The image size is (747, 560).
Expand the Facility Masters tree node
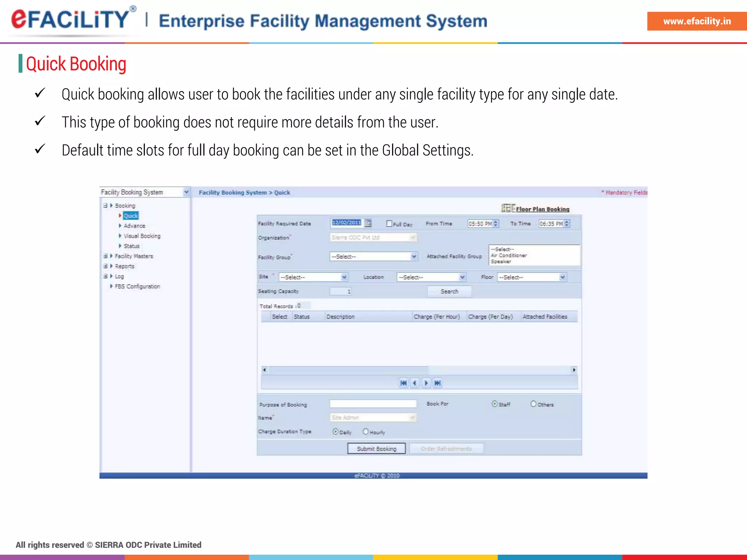pos(105,256)
